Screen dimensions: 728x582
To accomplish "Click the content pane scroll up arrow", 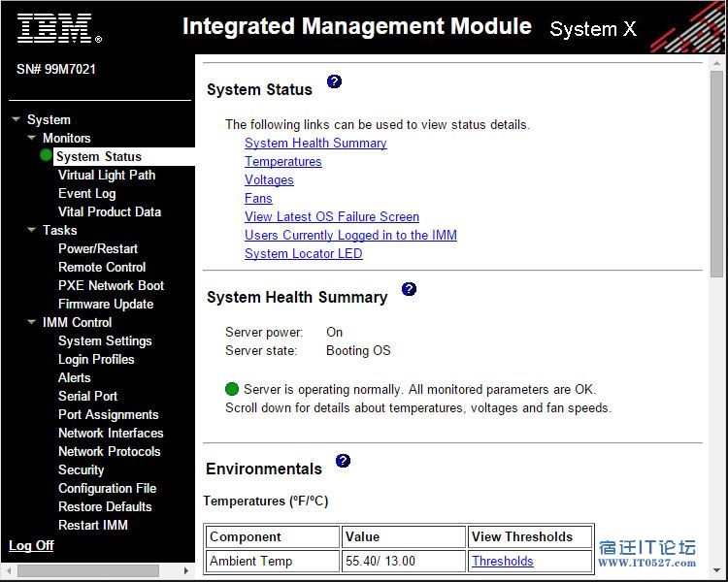I will (x=716, y=63).
